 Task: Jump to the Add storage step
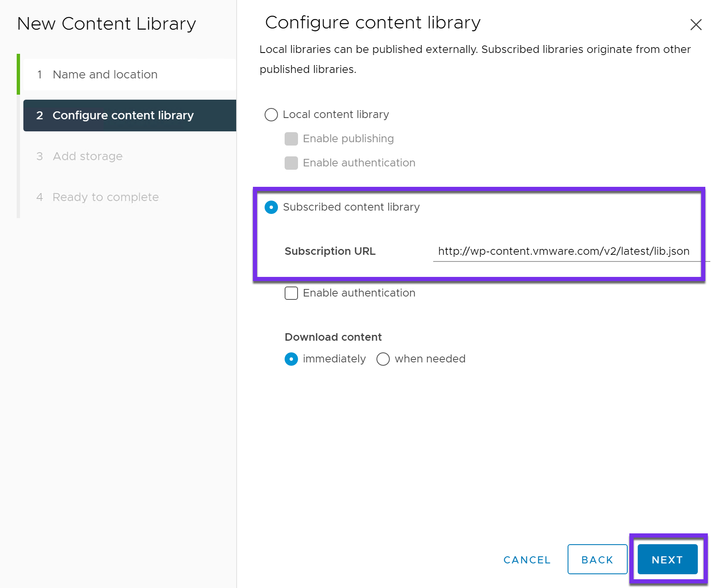pos(87,156)
